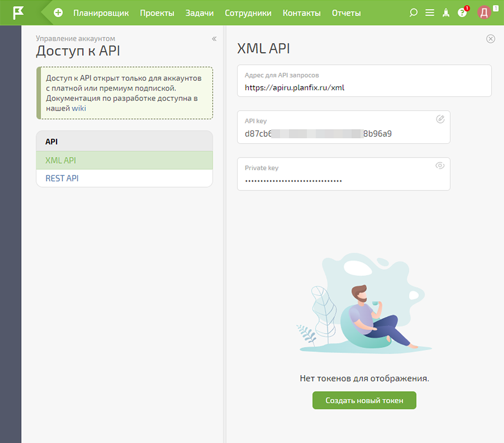
Task: Click the rocket icon in header
Action: pyautogui.click(x=446, y=13)
